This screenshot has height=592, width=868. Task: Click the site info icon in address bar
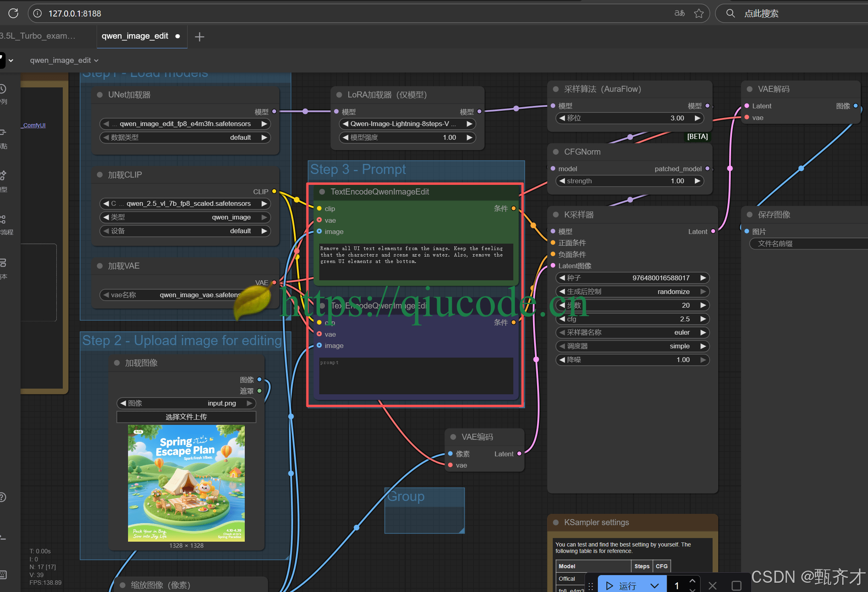click(x=37, y=13)
